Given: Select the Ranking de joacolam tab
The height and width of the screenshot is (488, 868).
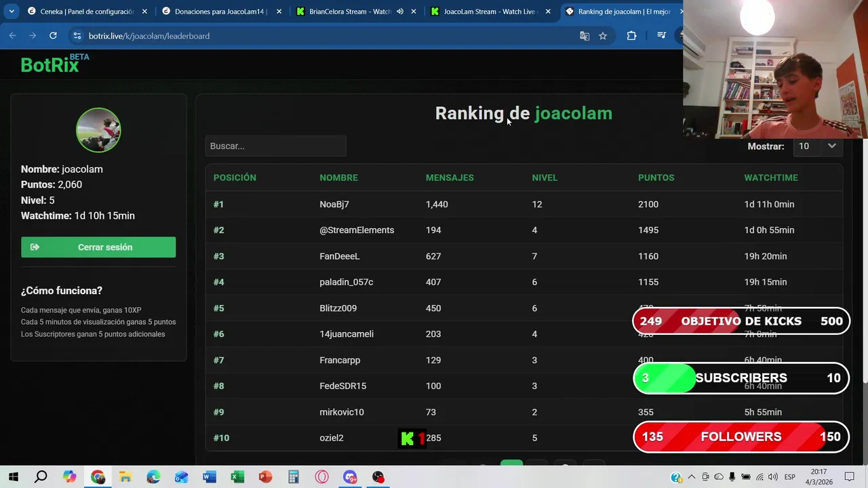Looking at the screenshot, I should tap(620, 12).
